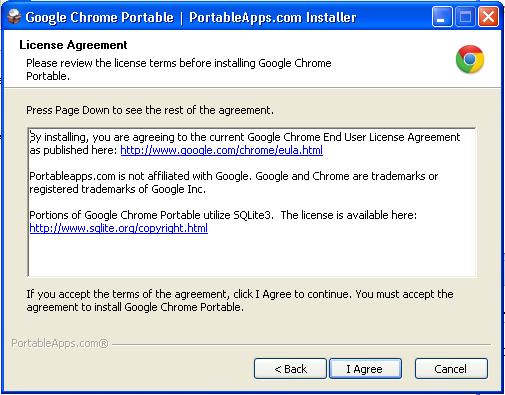Click the License Agreement heading
Image resolution: width=505 pixels, height=395 pixels.
coord(73,45)
